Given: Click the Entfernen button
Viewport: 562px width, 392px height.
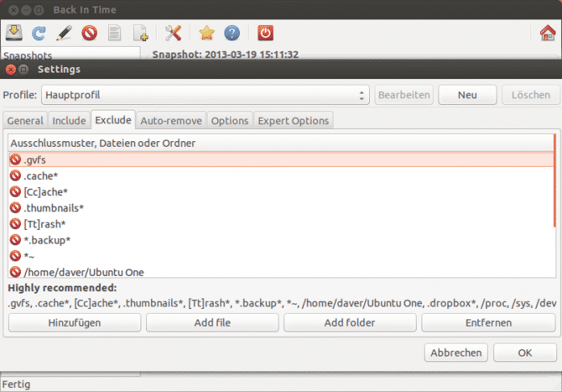Looking at the screenshot, I should (488, 323).
